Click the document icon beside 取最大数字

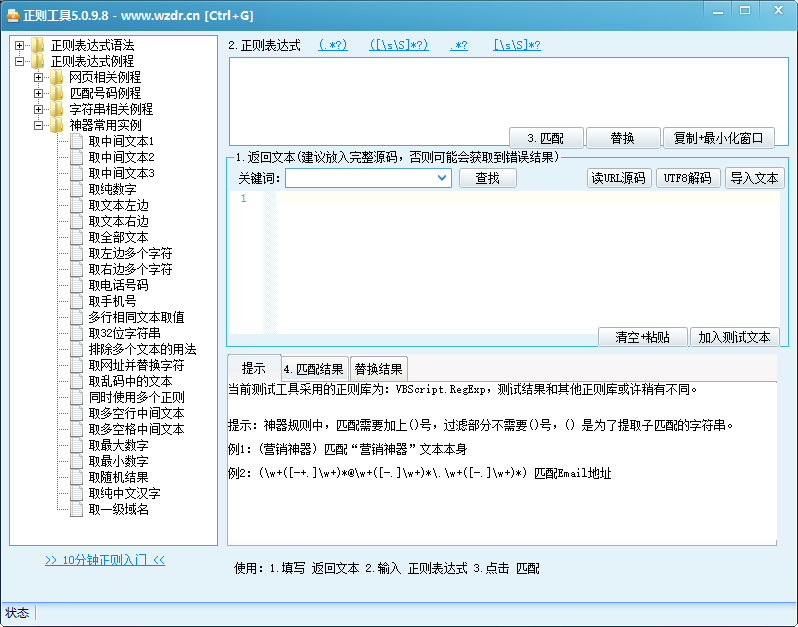(x=76, y=445)
